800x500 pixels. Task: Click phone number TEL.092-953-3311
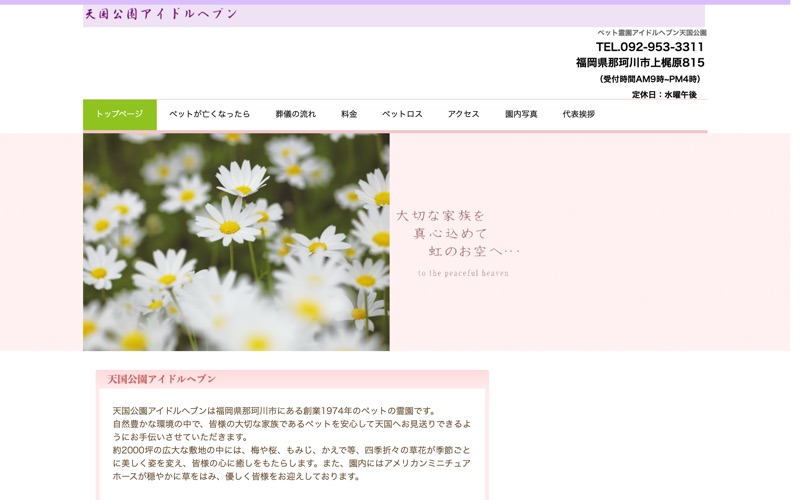pos(650,47)
